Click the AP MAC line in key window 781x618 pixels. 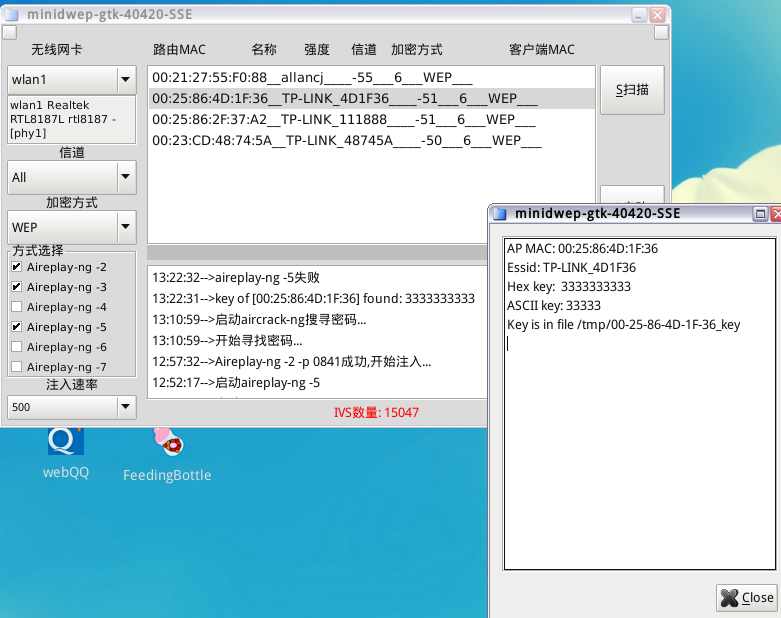[x=582, y=248]
